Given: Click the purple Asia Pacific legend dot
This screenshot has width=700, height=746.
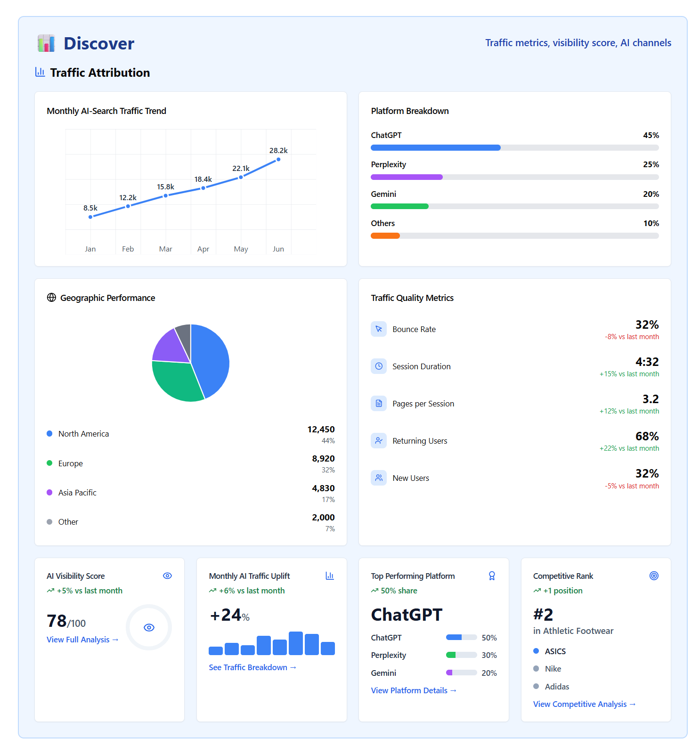Looking at the screenshot, I should point(49,492).
